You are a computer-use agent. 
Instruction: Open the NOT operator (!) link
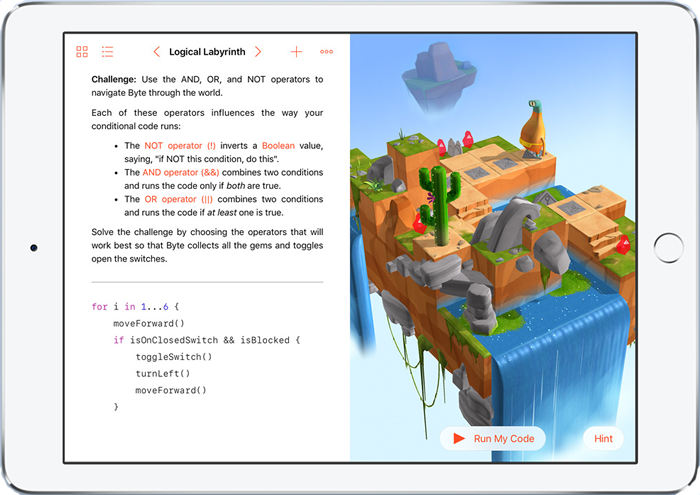coord(180,146)
